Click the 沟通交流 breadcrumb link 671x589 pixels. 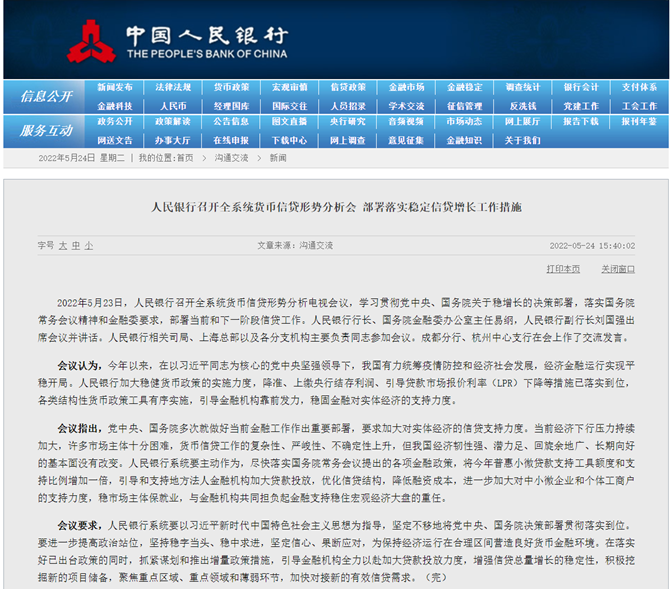tap(231, 158)
